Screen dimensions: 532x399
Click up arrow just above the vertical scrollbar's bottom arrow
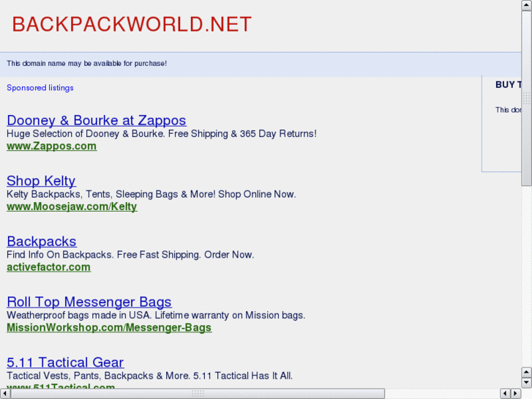tap(527, 372)
